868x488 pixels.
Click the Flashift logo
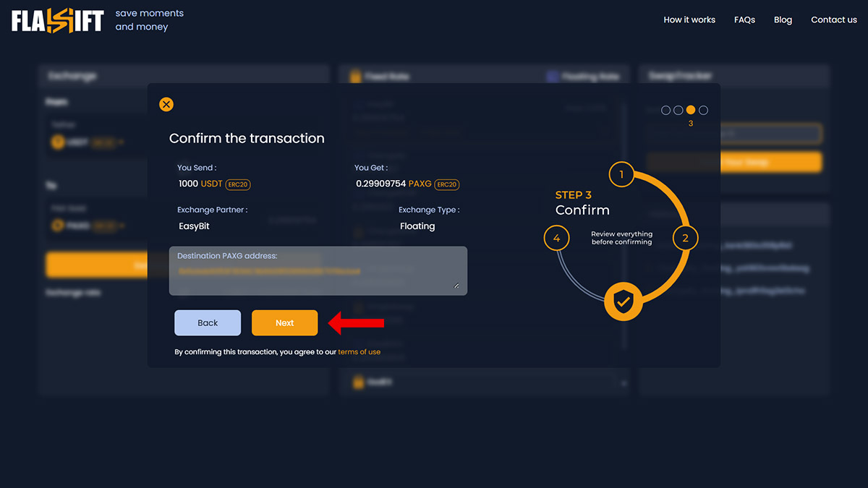[x=58, y=21]
